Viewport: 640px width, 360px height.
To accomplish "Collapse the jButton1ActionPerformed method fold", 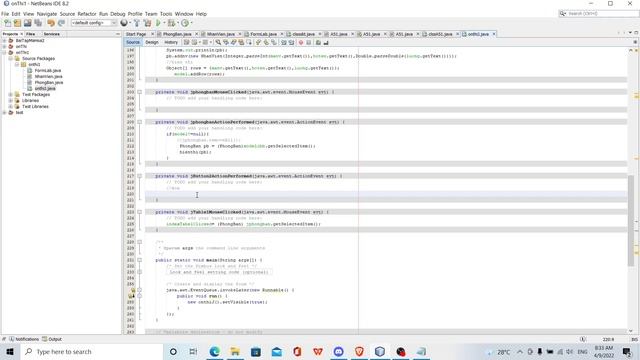I will click(x=140, y=176).
